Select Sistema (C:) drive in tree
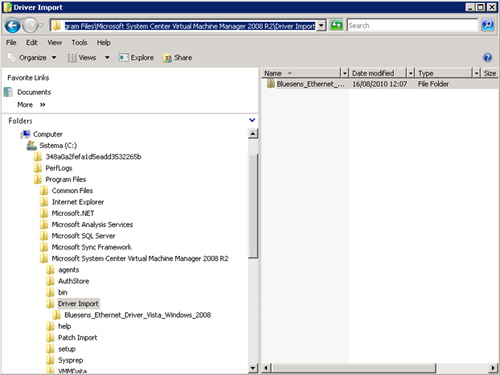Image resolution: width=500 pixels, height=375 pixels. point(58,145)
